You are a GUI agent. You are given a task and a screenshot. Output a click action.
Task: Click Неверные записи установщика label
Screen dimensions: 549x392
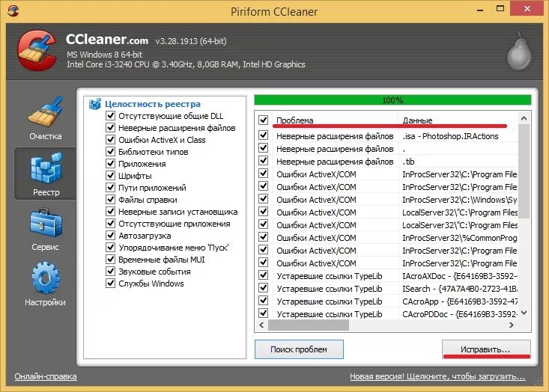click(x=178, y=212)
